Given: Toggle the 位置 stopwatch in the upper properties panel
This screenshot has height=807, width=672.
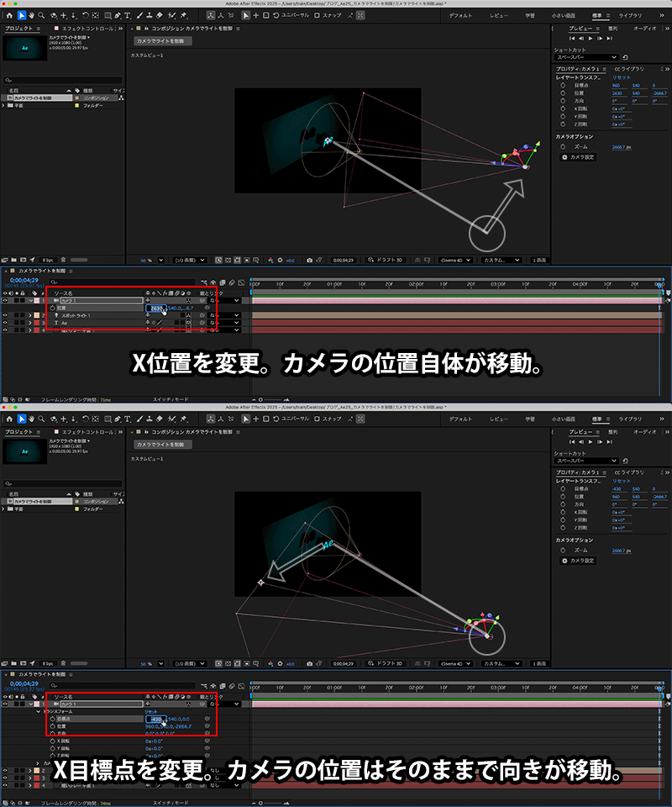Looking at the screenshot, I should pyautogui.click(x=564, y=93).
